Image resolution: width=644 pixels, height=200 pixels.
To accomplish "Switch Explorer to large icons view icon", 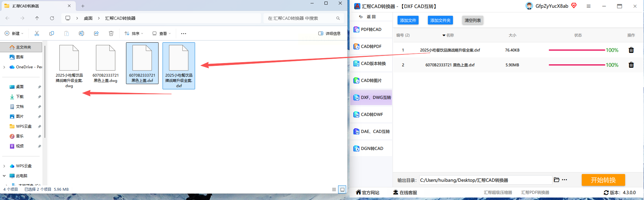I will (x=342, y=189).
